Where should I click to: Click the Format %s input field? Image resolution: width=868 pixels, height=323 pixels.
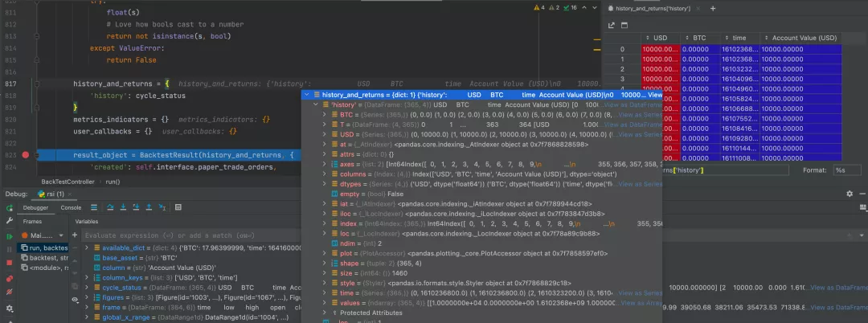pyautogui.click(x=847, y=170)
